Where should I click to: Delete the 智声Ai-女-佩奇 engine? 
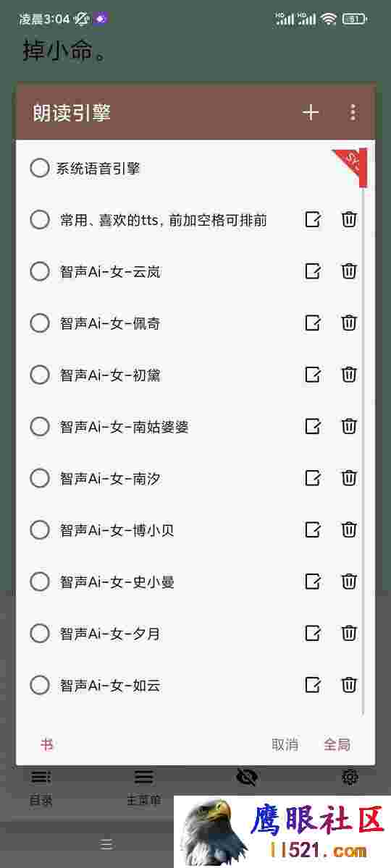pyautogui.click(x=349, y=323)
